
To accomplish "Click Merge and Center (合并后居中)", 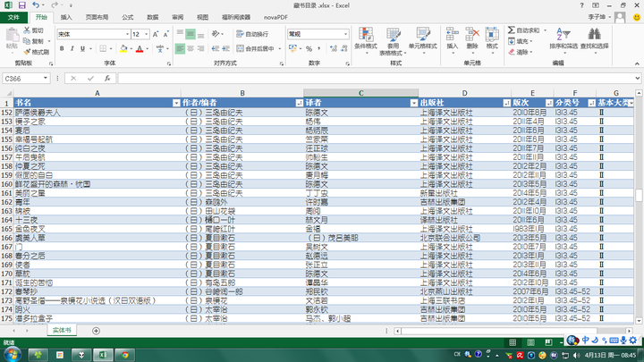I will (256, 49).
